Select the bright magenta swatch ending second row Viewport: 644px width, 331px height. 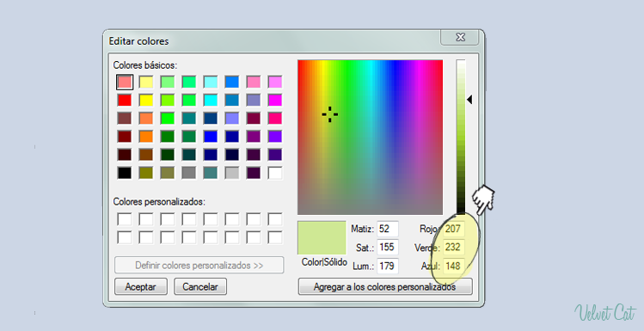(275, 101)
